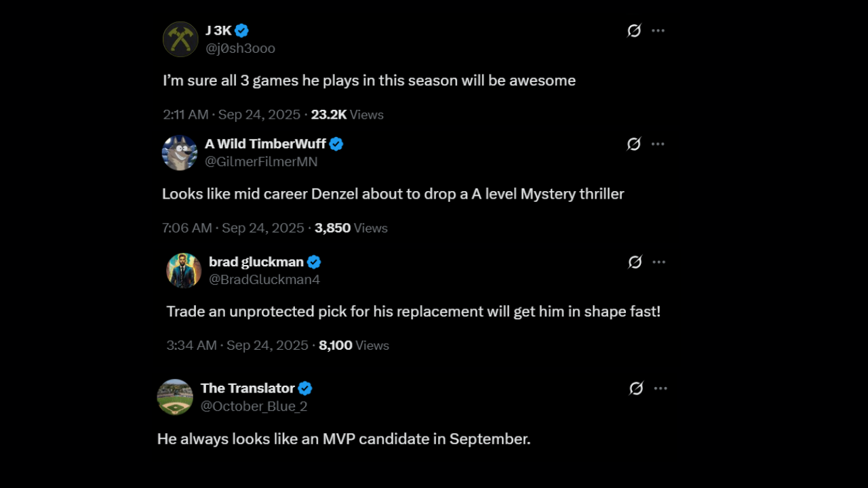Viewport: 868px width, 488px height.
Task: Open more options on The Translator's post
Action: pyautogui.click(x=660, y=388)
